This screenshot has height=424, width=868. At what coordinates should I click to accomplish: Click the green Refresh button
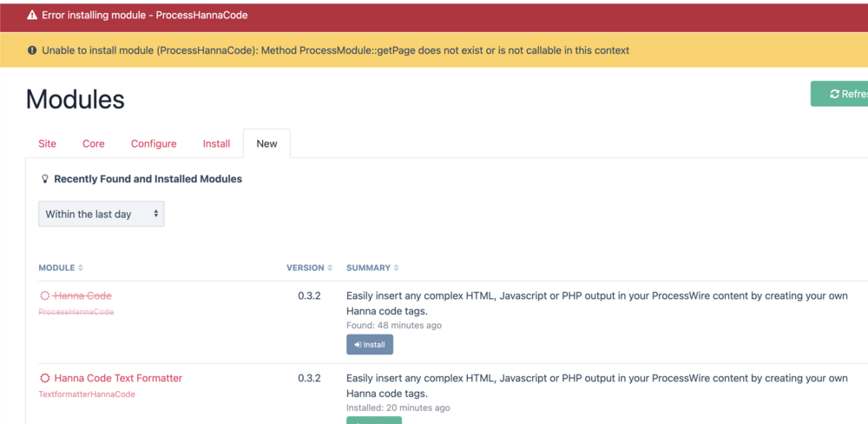click(840, 94)
